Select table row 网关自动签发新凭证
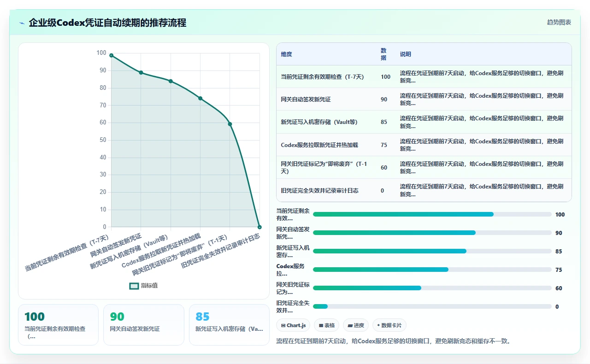590x364 pixels. coord(424,100)
